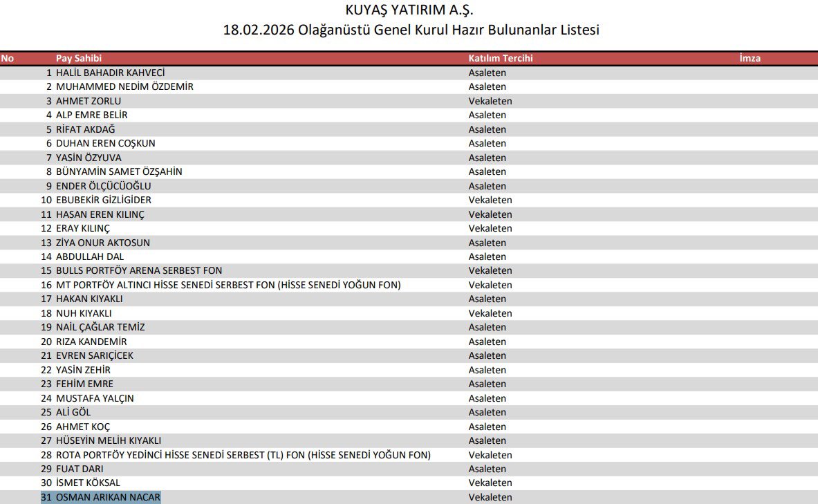818x504 pixels.
Task: Select the name YASİN ZEHİR
Action: [x=84, y=370]
